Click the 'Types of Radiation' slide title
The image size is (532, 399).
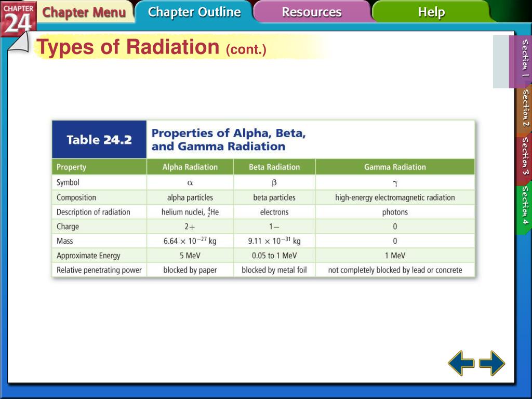click(x=128, y=46)
